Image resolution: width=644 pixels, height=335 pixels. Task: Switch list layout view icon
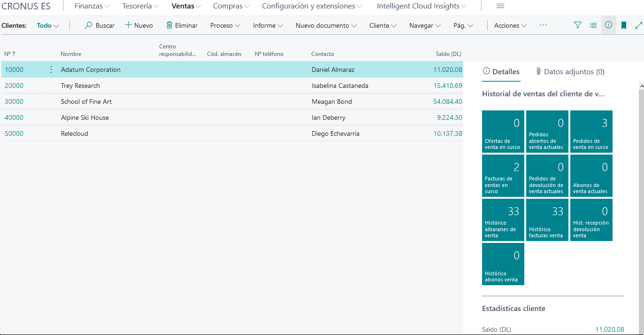pyautogui.click(x=593, y=25)
